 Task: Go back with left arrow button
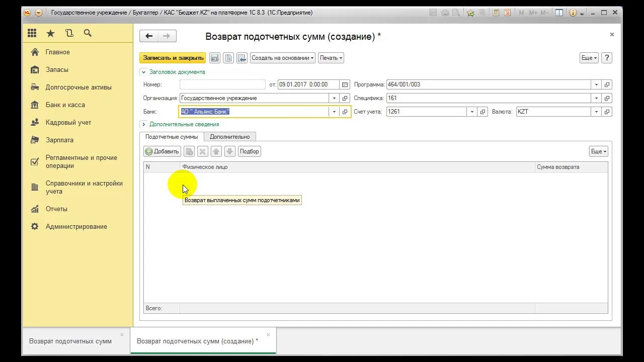pos(149,36)
